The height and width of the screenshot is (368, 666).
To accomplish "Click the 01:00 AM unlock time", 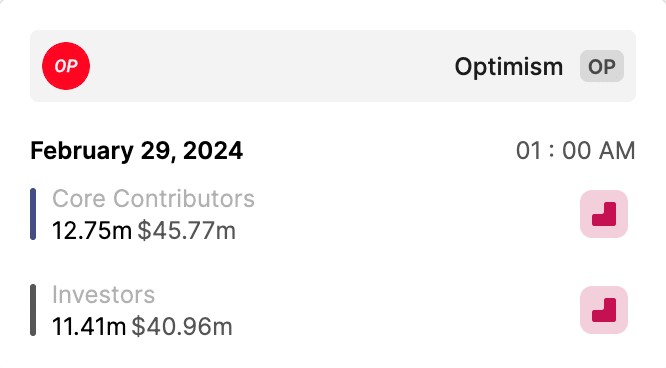I will pos(576,151).
